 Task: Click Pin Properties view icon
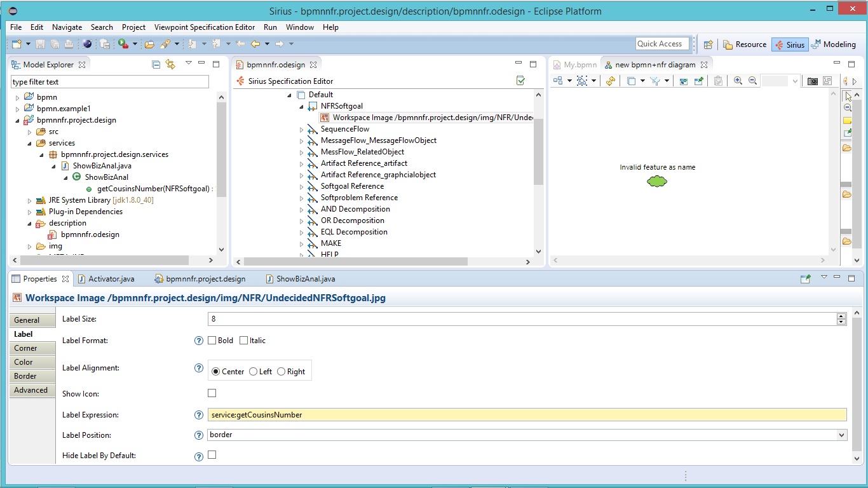[x=805, y=278]
